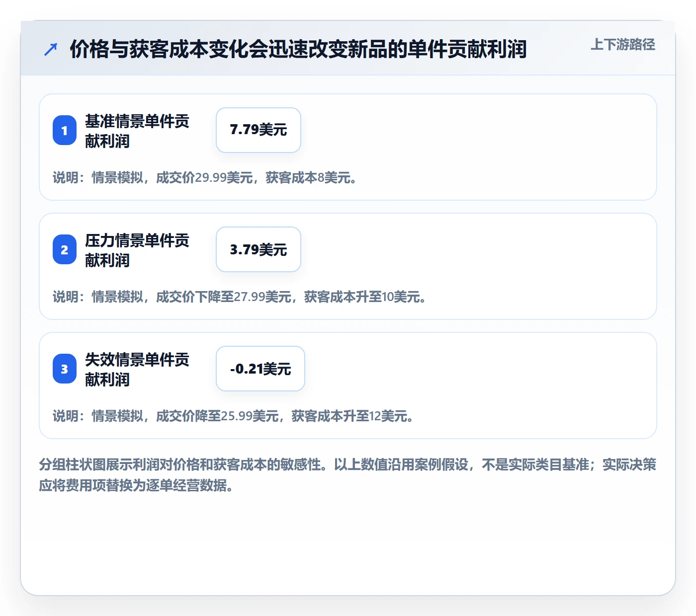
Task: Select the number 3 badge
Action: point(65,369)
